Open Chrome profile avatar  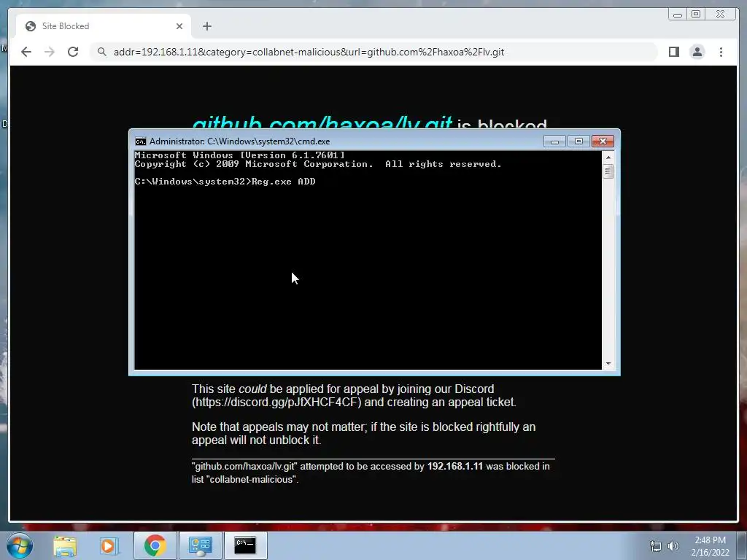697,52
